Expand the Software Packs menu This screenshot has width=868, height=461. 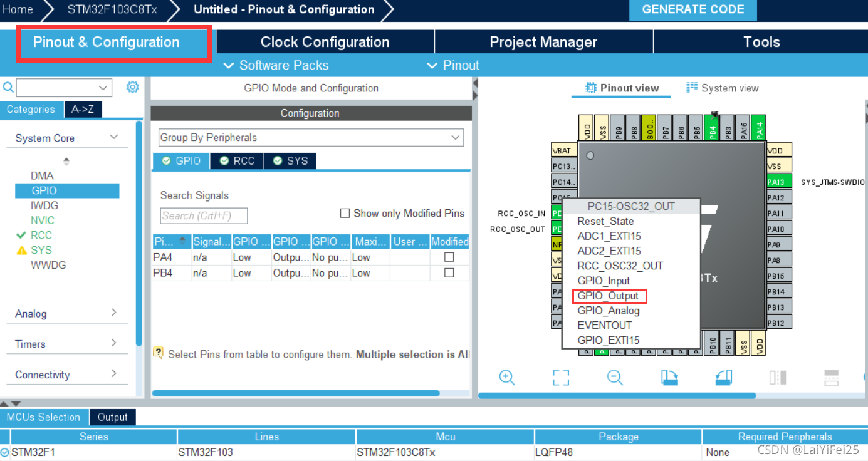pyautogui.click(x=276, y=65)
